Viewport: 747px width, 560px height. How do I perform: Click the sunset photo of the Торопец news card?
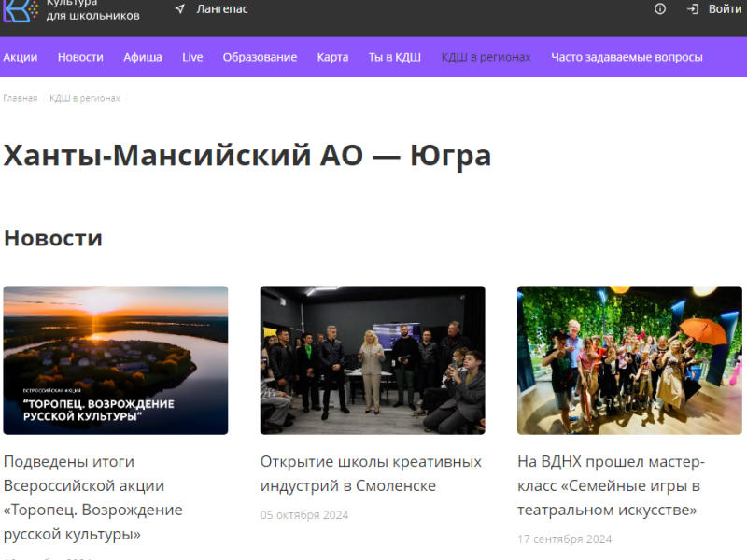click(x=116, y=359)
